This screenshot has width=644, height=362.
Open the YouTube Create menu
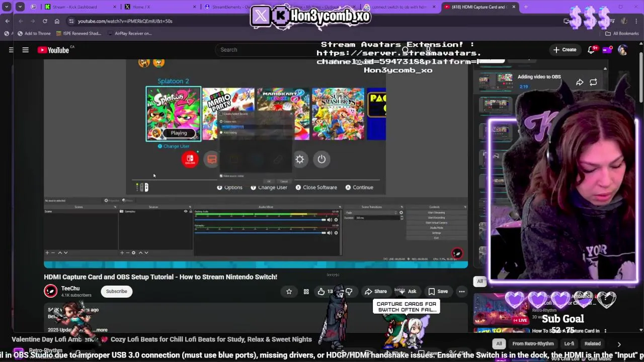(x=565, y=50)
